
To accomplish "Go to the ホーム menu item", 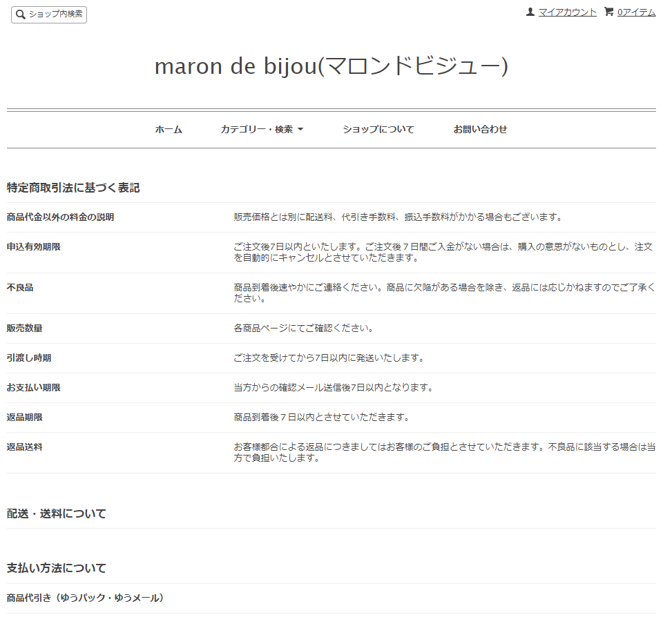I will (x=169, y=129).
